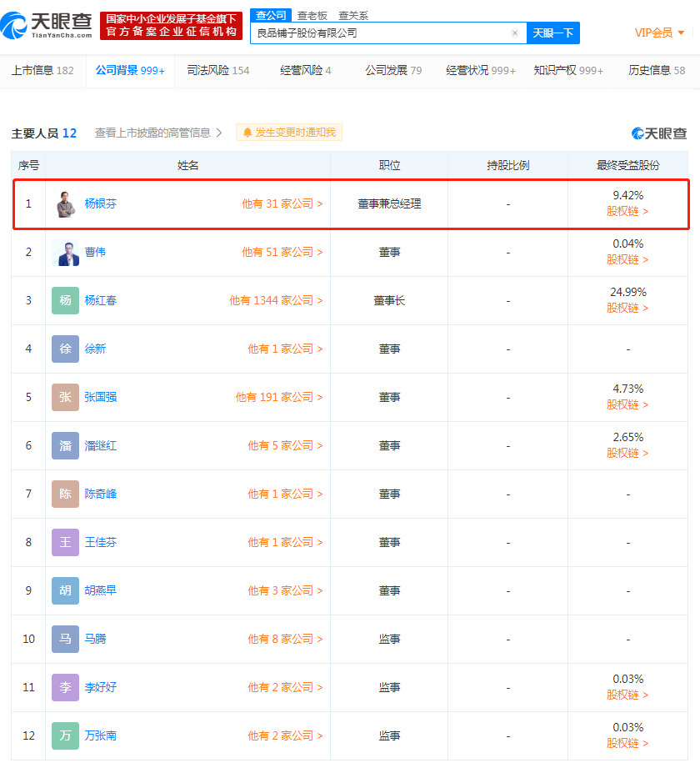Expand 他有 5 家公司 for 潘继红

[285, 446]
